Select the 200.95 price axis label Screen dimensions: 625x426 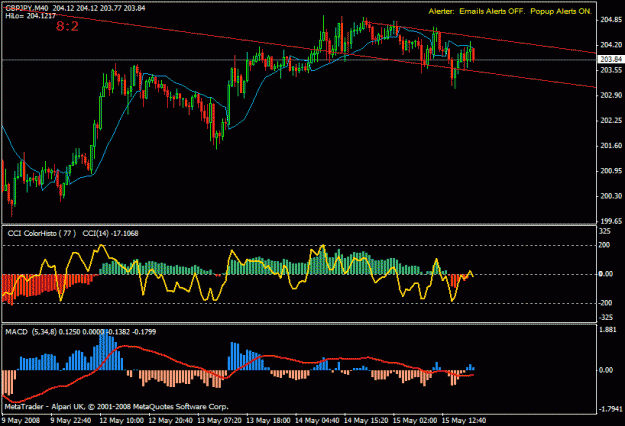[611, 171]
